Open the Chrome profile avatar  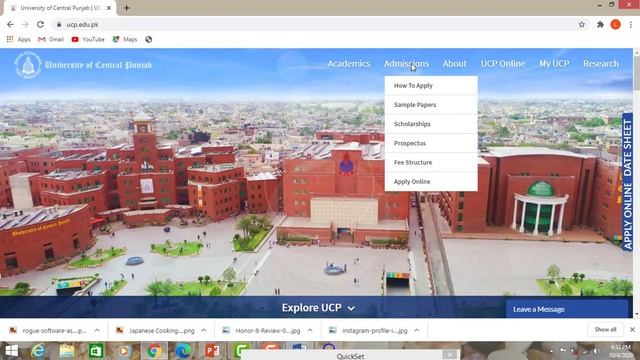tap(616, 24)
